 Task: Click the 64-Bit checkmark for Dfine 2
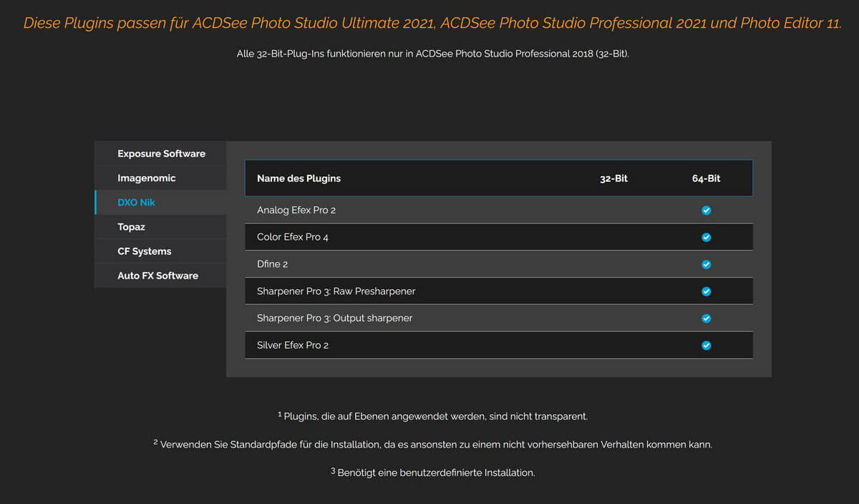pos(707,264)
